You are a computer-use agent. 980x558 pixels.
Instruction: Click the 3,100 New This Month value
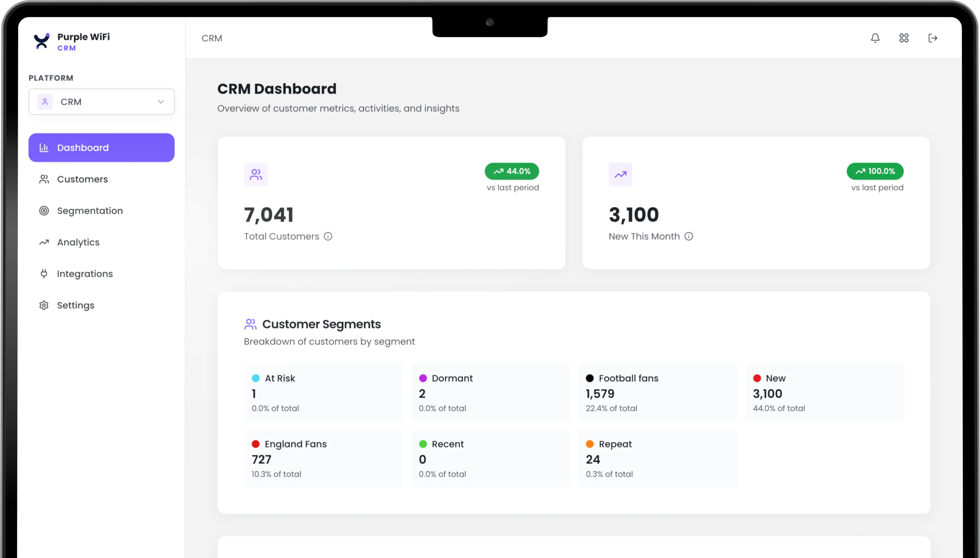click(634, 215)
